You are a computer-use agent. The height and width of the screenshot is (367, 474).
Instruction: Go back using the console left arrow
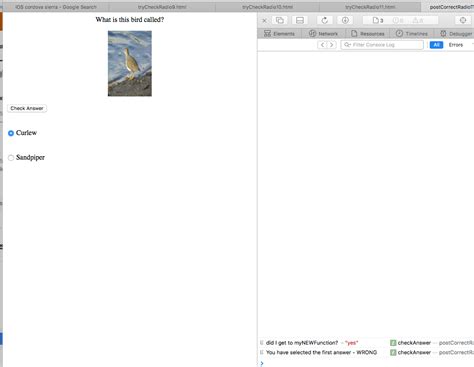click(x=322, y=45)
